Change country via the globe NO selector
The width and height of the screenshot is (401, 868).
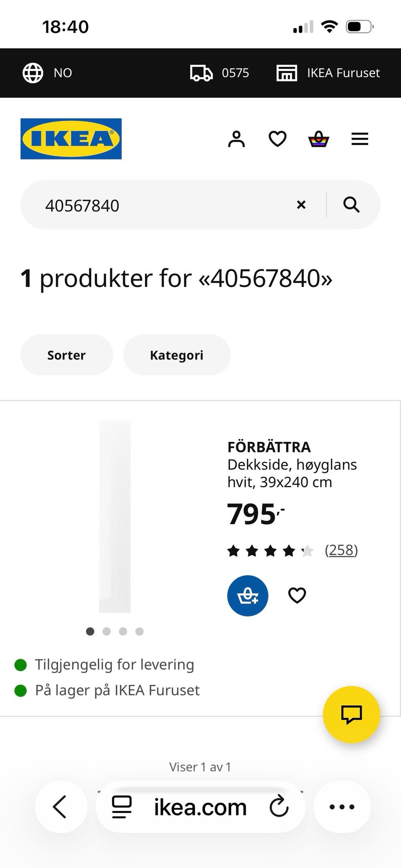click(x=47, y=73)
